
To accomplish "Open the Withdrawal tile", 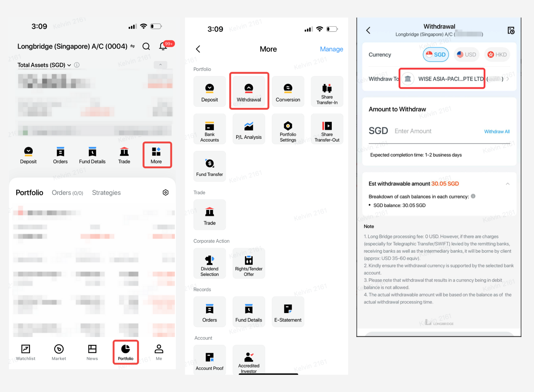I will (x=249, y=91).
